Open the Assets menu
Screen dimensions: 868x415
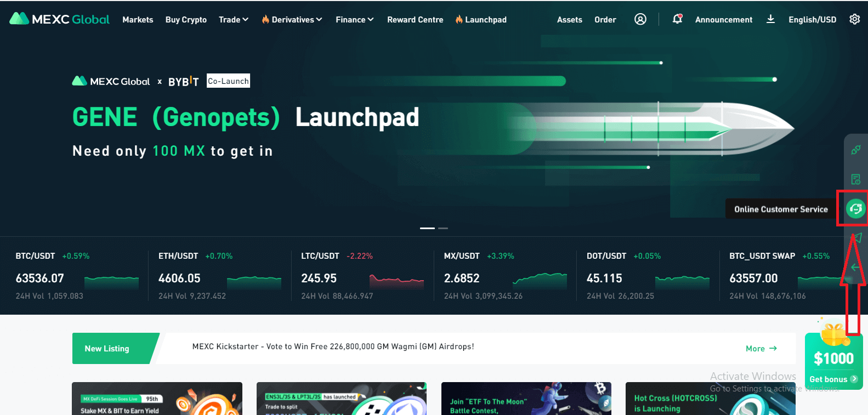[x=570, y=20]
